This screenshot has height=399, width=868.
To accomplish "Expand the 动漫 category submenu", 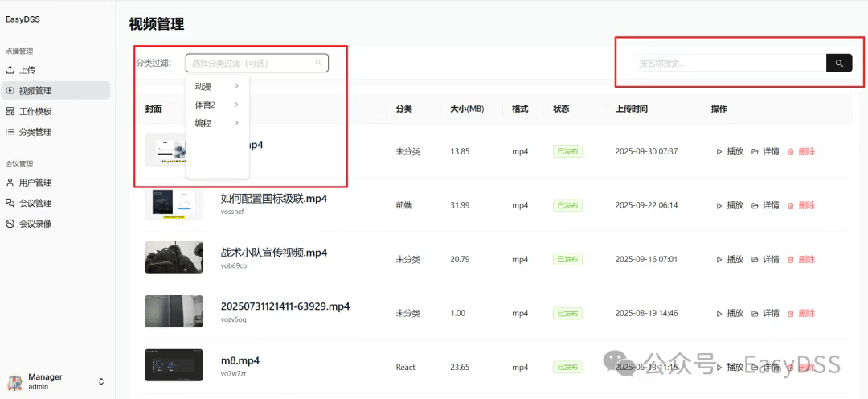I will coord(236,86).
